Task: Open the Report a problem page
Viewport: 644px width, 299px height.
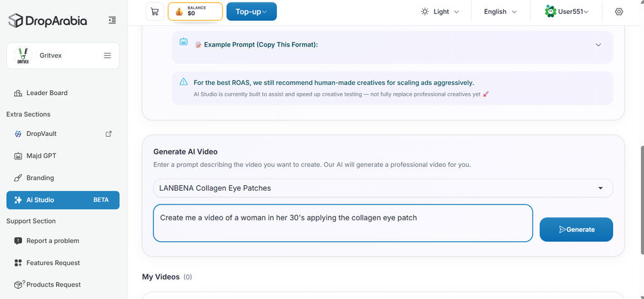Action: pyautogui.click(x=63, y=241)
